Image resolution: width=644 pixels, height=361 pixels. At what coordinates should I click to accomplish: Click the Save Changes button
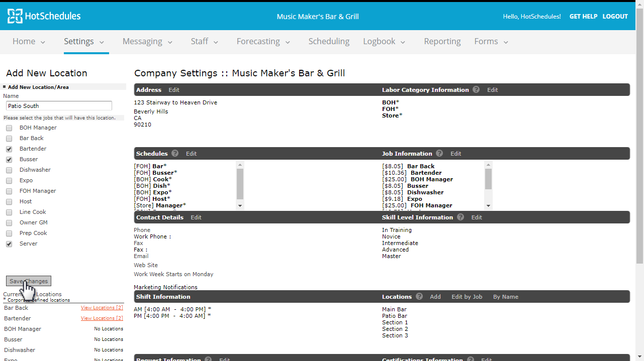click(29, 281)
